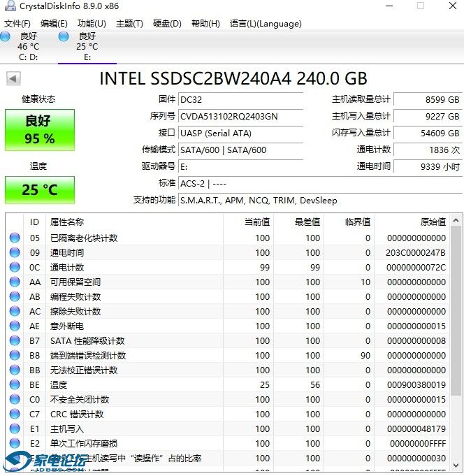Click the 良好 95 % health status box
Screen dimensions: 464x476
pyautogui.click(x=40, y=130)
